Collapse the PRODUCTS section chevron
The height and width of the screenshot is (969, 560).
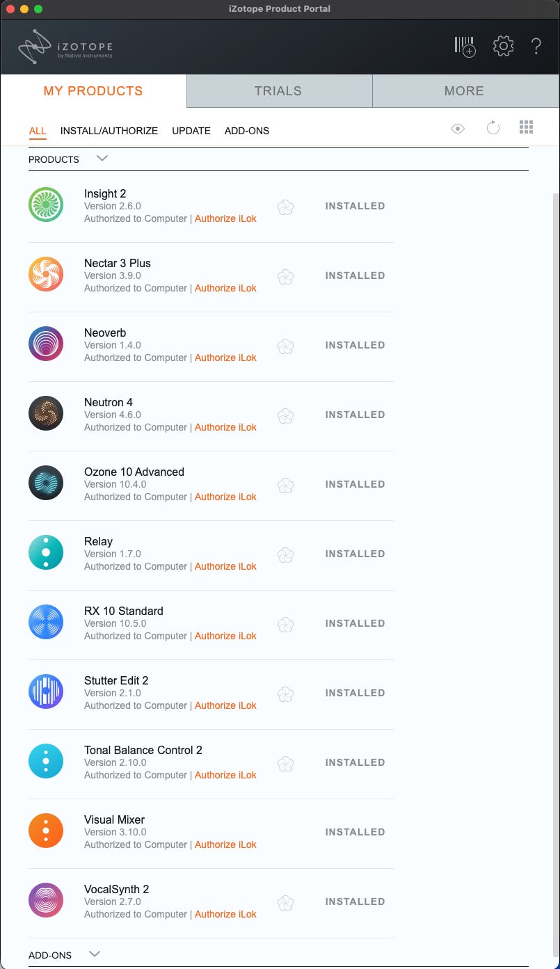tap(102, 159)
